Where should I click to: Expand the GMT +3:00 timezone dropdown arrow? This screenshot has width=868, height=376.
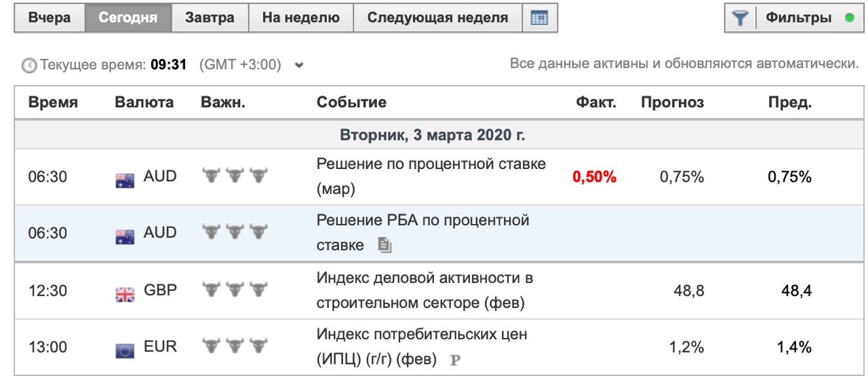point(299,66)
